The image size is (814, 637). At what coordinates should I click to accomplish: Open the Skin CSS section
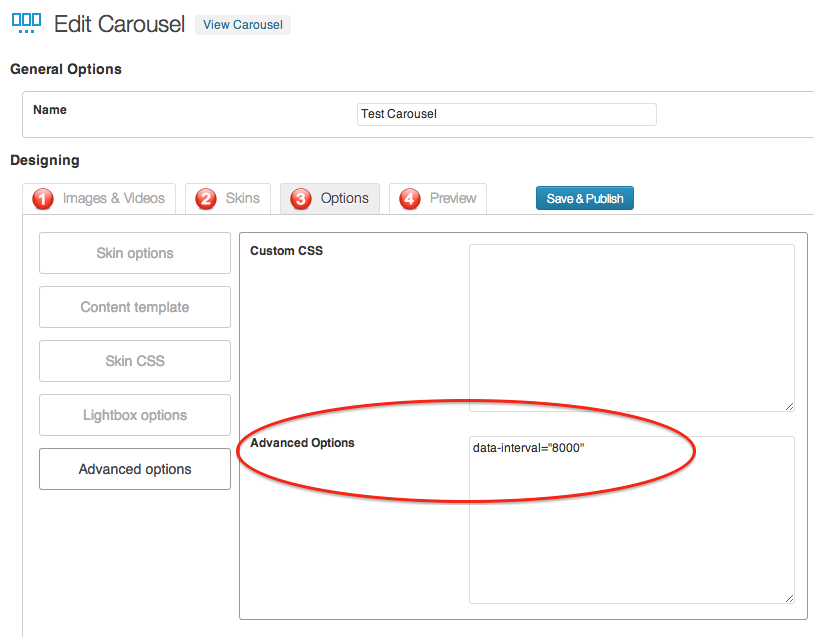coord(135,361)
